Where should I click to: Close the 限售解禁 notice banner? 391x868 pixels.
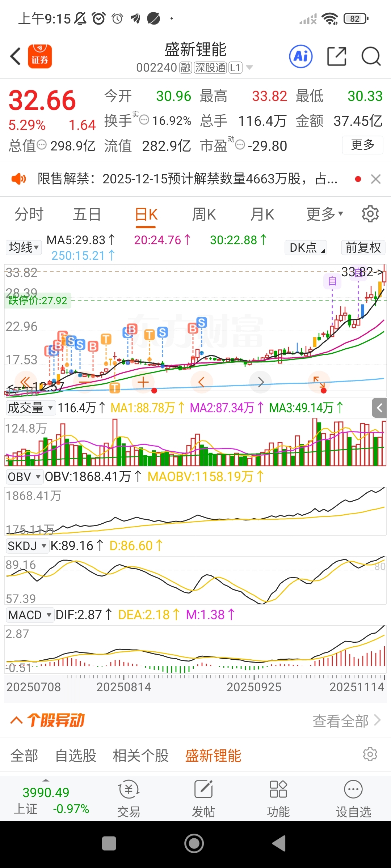click(x=376, y=179)
